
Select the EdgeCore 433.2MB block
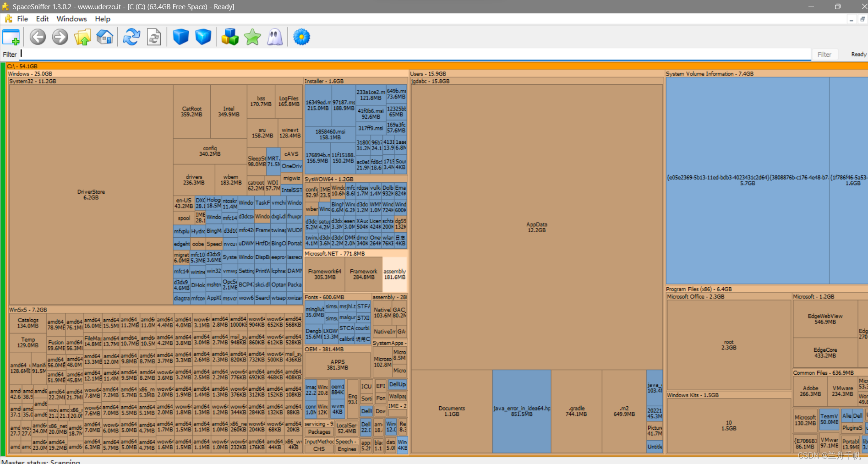click(x=825, y=353)
